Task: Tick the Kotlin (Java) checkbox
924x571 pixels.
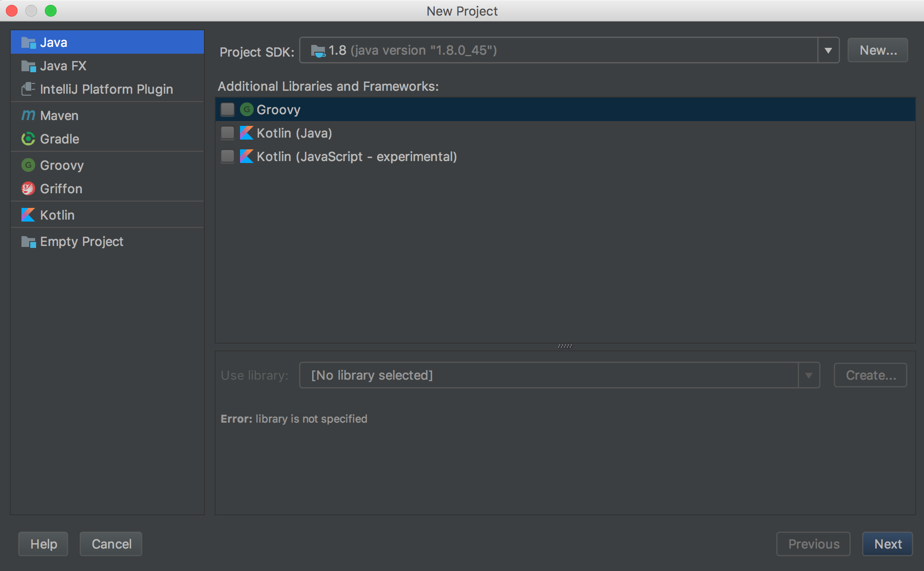Action: click(x=227, y=133)
